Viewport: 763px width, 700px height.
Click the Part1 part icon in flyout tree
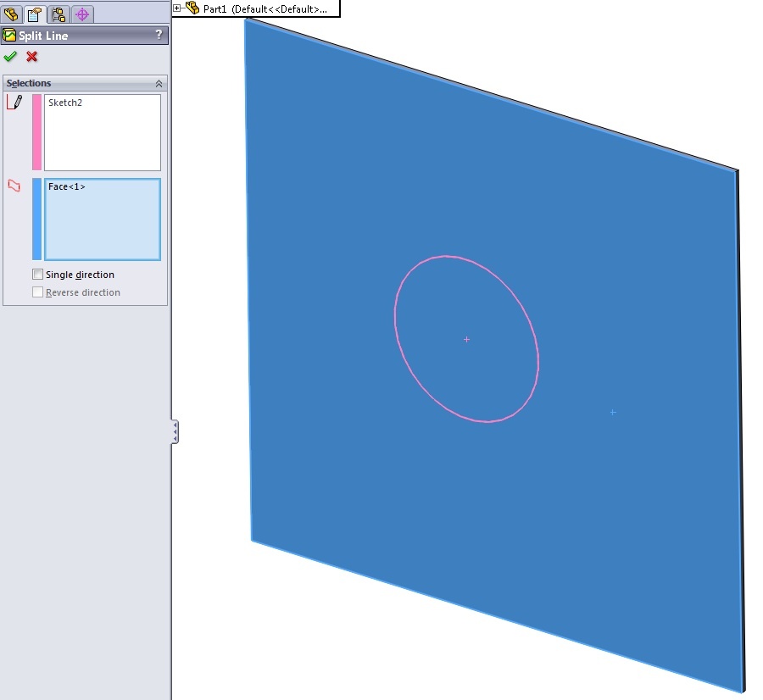pos(192,8)
